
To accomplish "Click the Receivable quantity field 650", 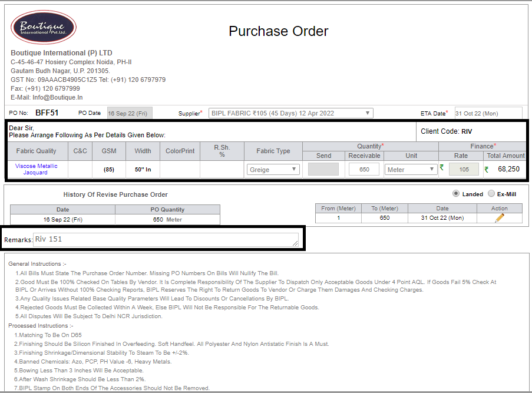I will pyautogui.click(x=364, y=169).
